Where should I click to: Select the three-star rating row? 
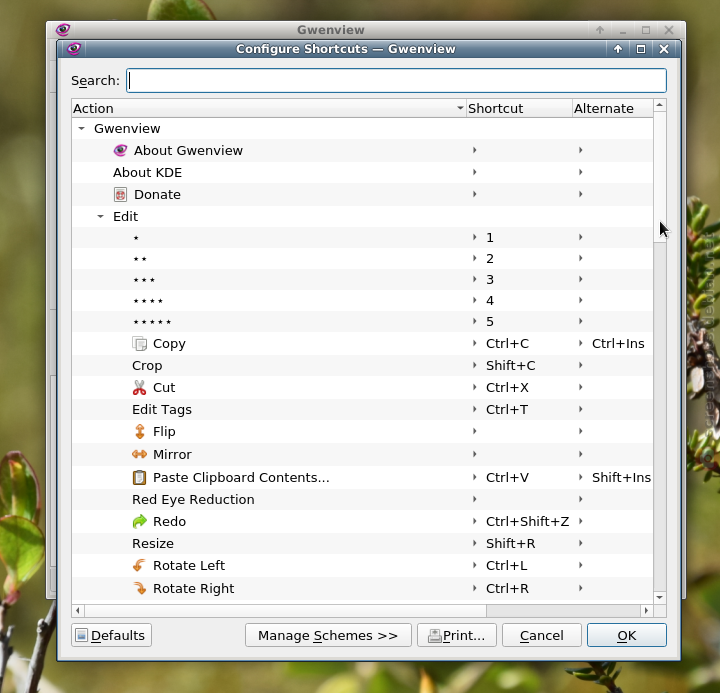coord(362,280)
